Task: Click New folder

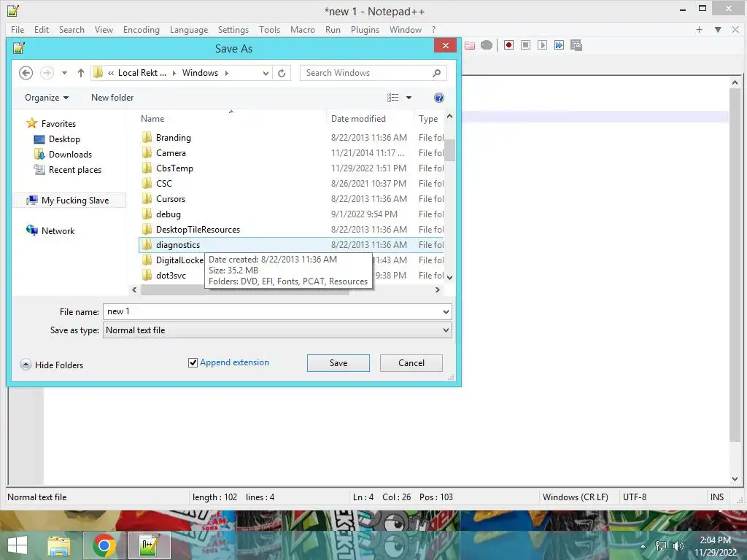Action: (x=112, y=98)
